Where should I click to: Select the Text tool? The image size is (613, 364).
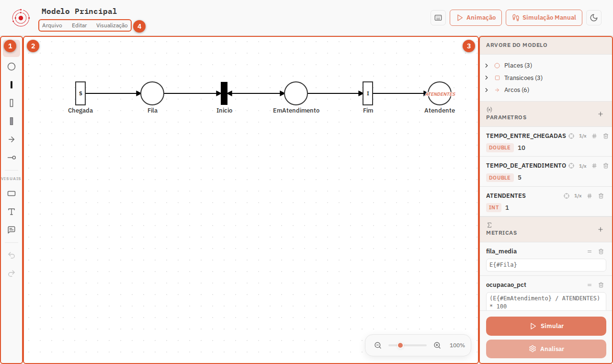(11, 212)
